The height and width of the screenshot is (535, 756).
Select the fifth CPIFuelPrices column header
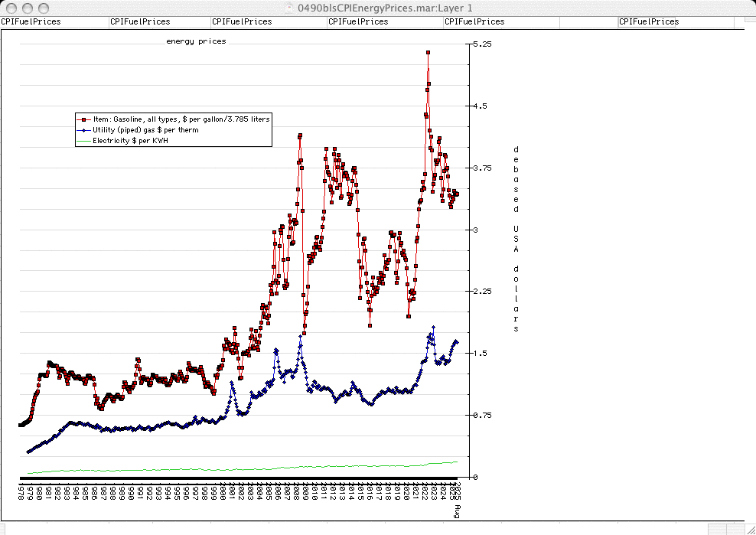click(474, 21)
